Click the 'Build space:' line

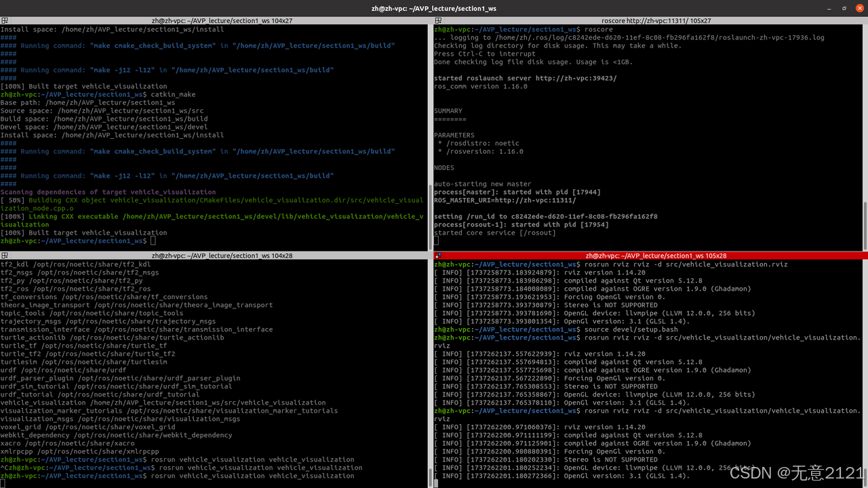[104, 119]
